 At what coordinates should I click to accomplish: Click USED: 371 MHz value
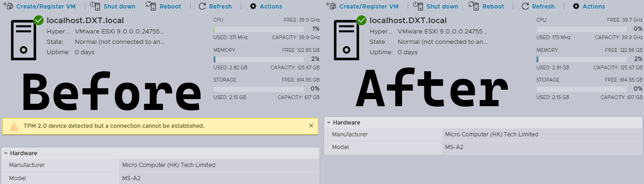(x=231, y=37)
